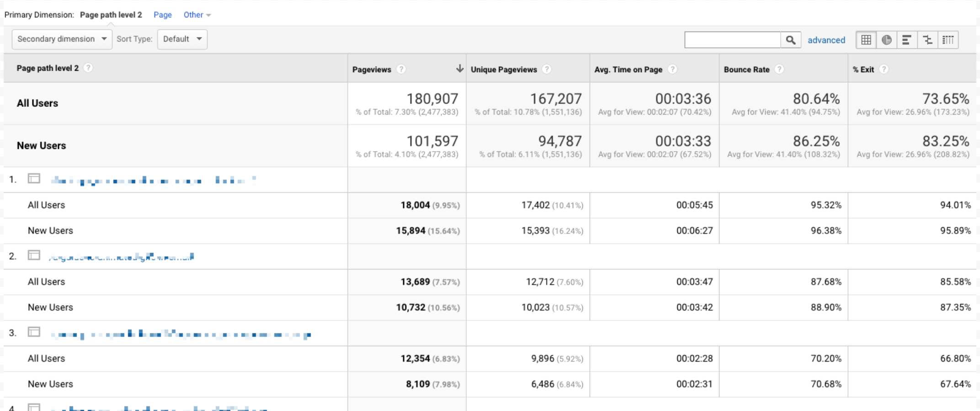Select pageviews value 10,732
The image size is (980, 411).
pos(410,307)
